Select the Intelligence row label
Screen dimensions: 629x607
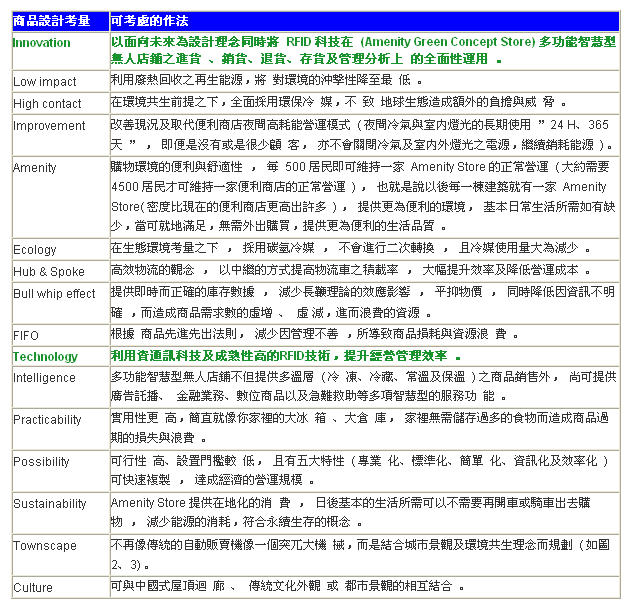coord(44,378)
